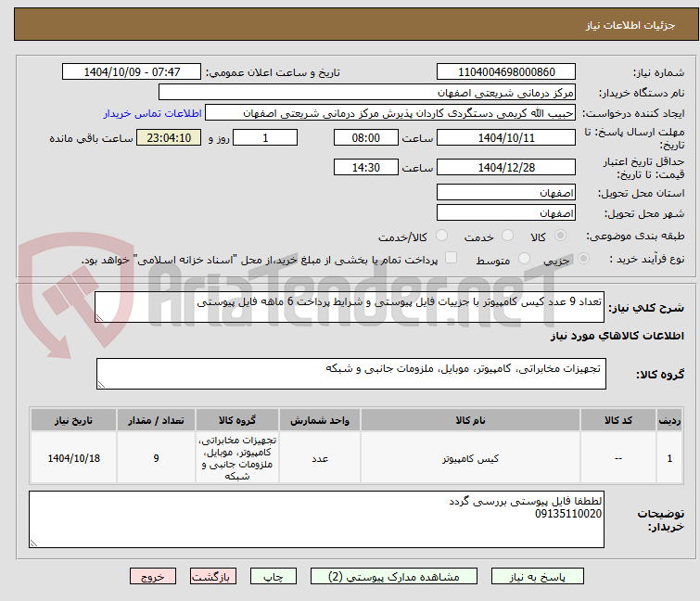Select the خدمت radio button
The image size is (700, 601).
pos(507,236)
